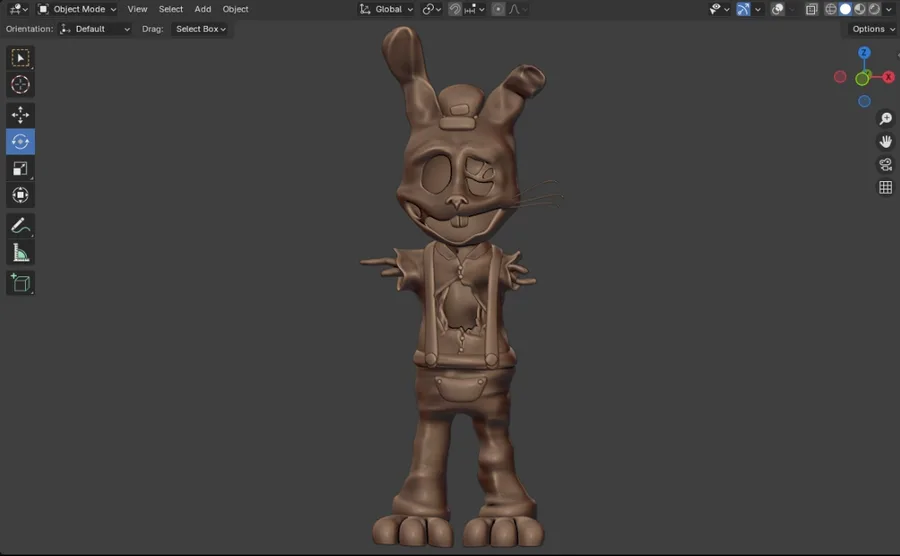The height and width of the screenshot is (556, 900).
Task: Toggle camera view icon
Action: pos(886,165)
